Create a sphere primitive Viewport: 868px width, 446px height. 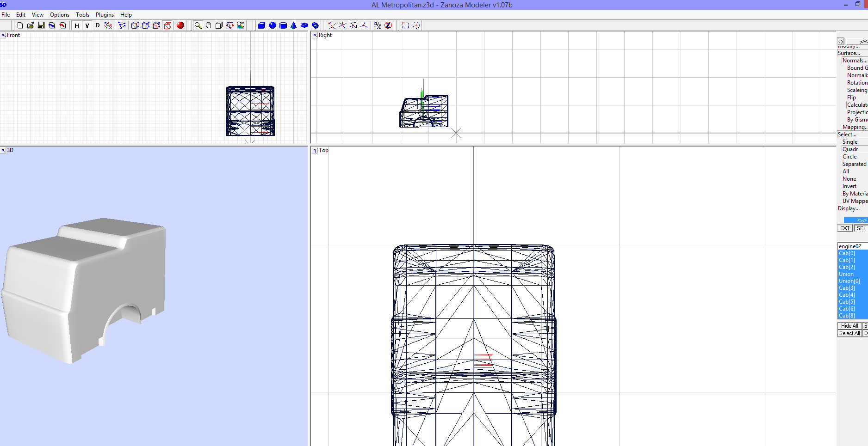click(272, 25)
